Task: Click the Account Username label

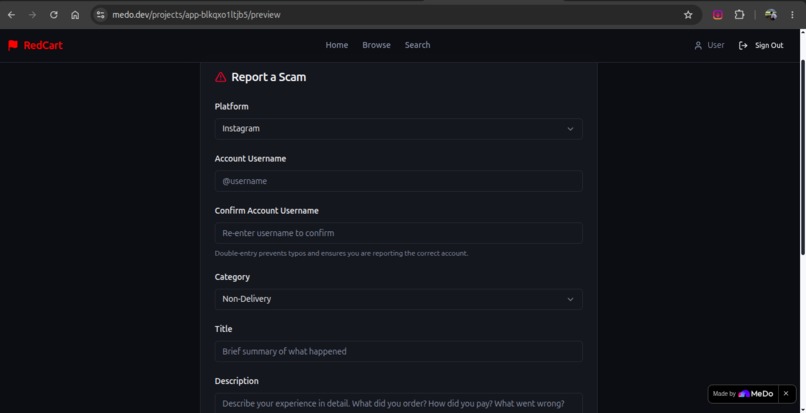Action: point(250,159)
